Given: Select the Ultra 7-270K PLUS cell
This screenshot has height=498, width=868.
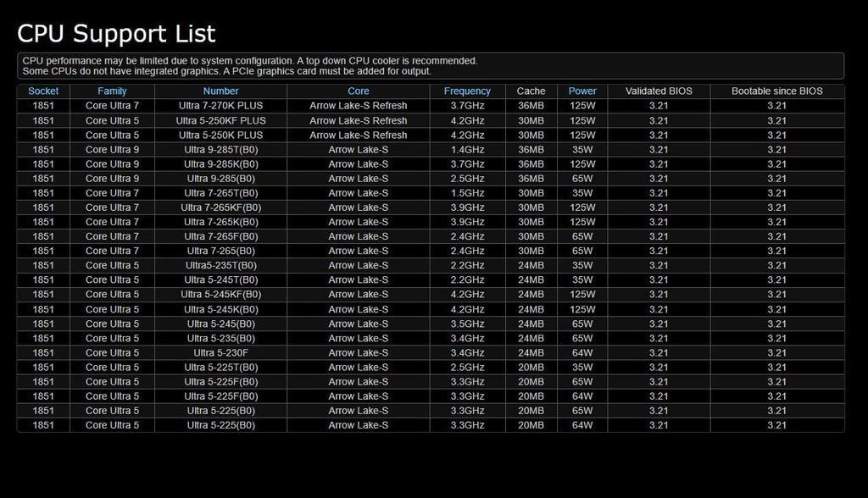Looking at the screenshot, I should click(x=221, y=106).
